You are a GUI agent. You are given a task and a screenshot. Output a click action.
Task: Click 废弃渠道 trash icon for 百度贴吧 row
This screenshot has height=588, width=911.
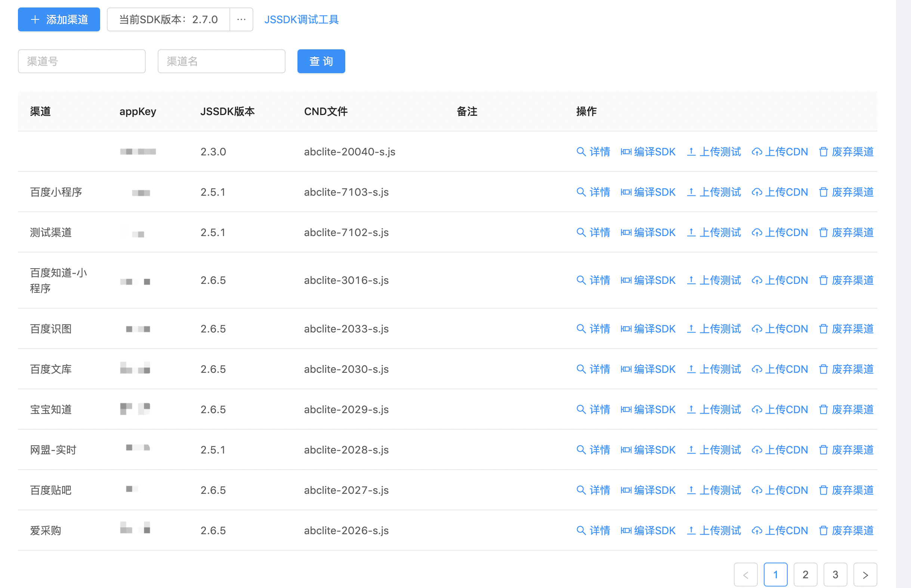click(x=823, y=490)
